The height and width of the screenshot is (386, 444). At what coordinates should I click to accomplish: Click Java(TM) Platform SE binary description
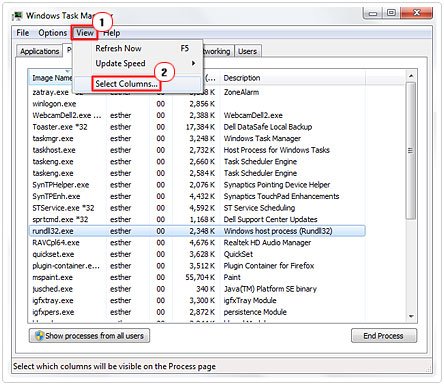270,289
